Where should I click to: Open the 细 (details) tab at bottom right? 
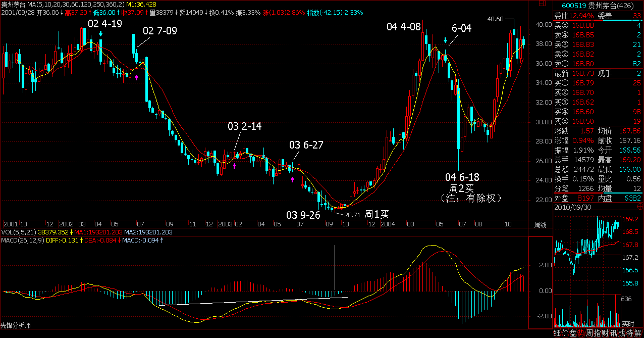(557, 333)
